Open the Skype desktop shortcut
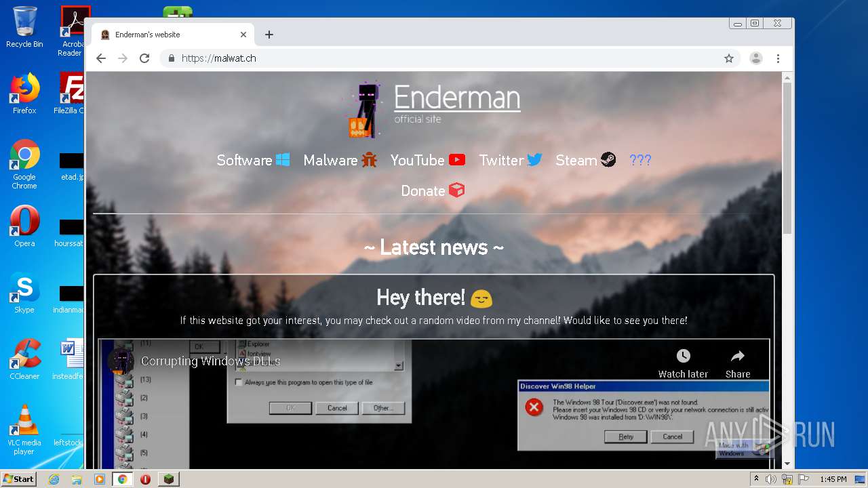Viewport: 868px width, 488px height. pyautogui.click(x=24, y=293)
